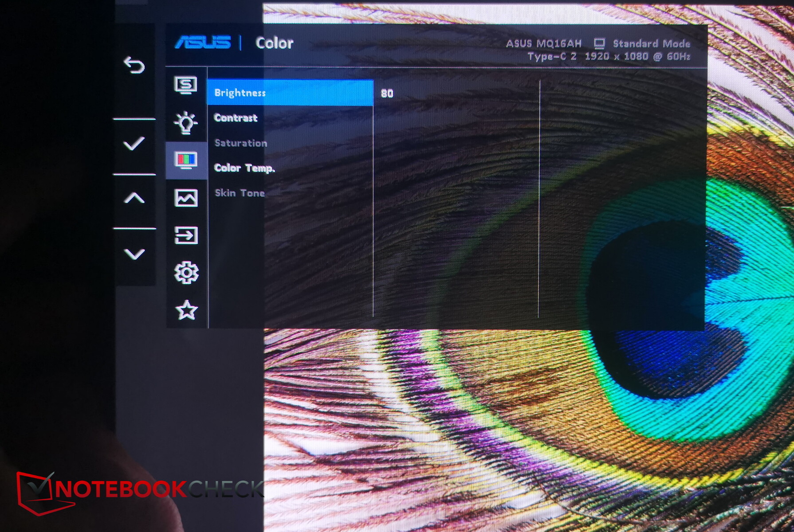
Task: Click the Type-C 2 input label
Action: [x=552, y=57]
